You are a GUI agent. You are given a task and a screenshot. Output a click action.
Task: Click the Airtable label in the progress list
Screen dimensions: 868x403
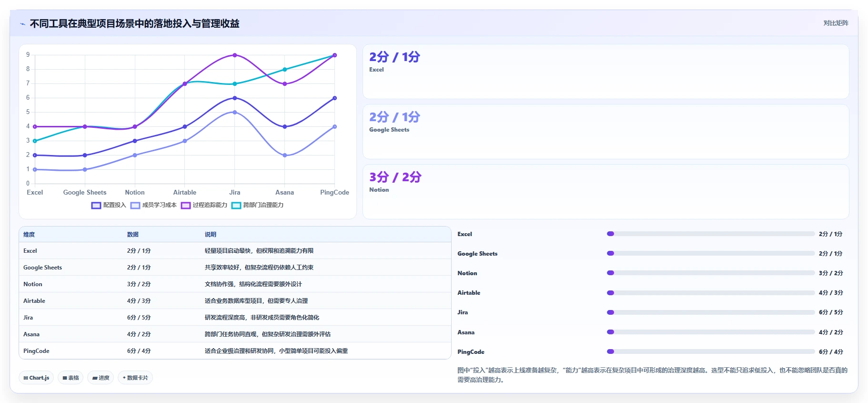(469, 293)
